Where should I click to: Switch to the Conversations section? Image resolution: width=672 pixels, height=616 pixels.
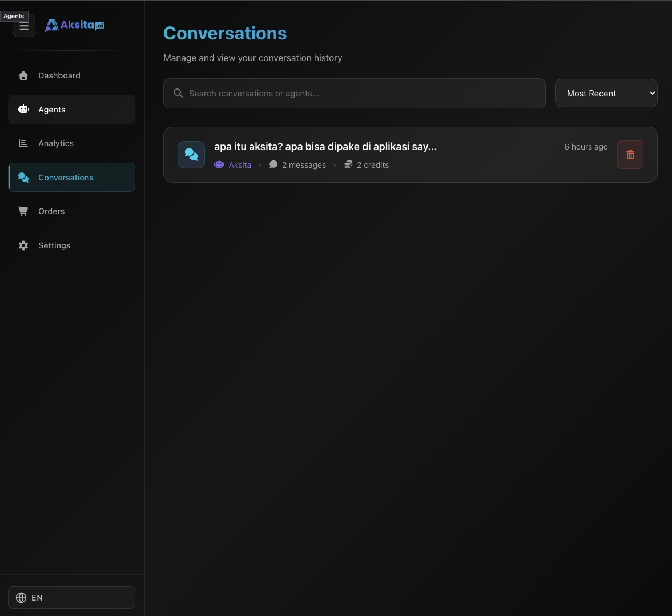click(x=66, y=177)
